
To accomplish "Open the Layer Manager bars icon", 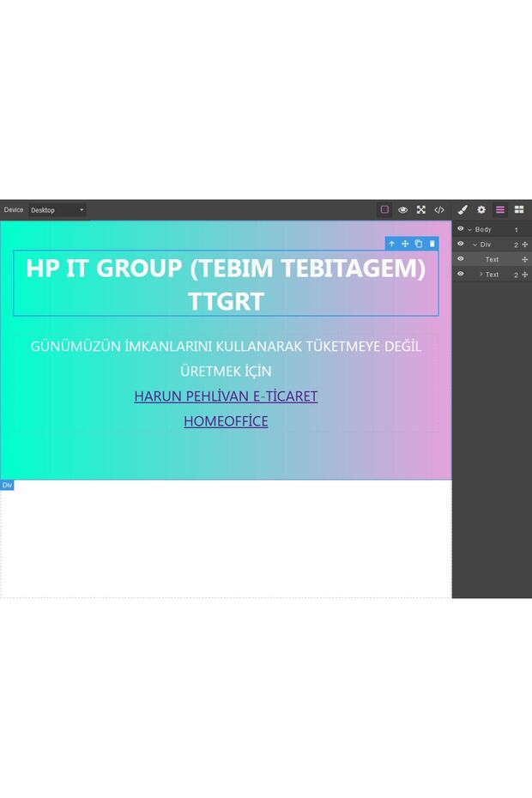I will (500, 209).
